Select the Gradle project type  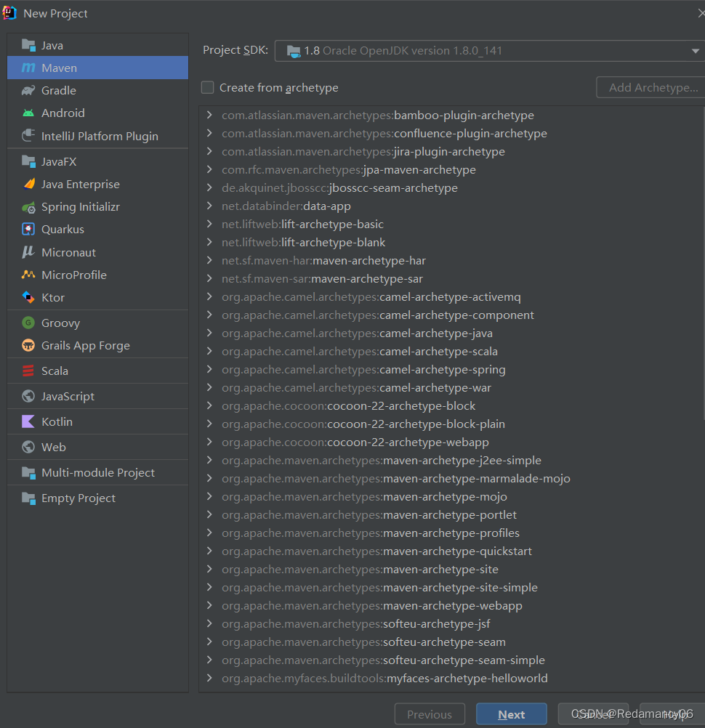pyautogui.click(x=98, y=91)
